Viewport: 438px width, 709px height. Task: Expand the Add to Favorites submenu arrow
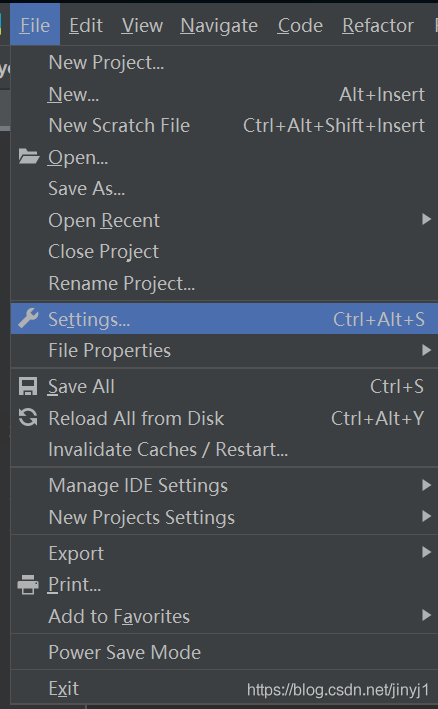point(426,615)
